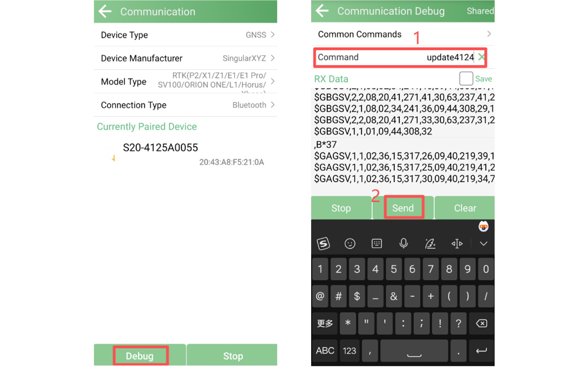Image resolution: width=588 pixels, height=367 pixels.
Task: Tap the question mark key
Action: [x=458, y=323]
